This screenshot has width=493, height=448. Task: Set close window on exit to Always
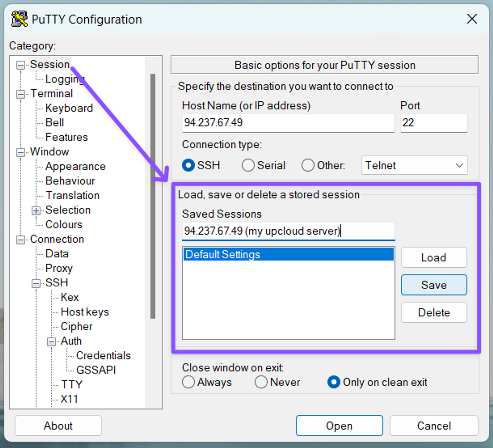[188, 382]
